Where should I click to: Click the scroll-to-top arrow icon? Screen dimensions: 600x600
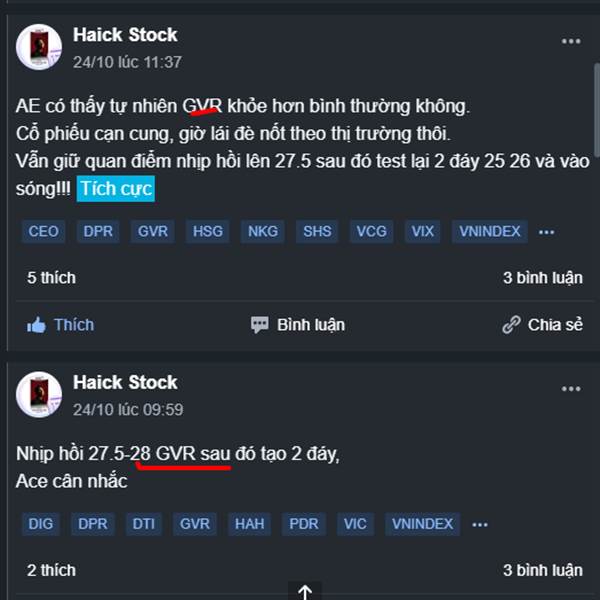click(306, 592)
